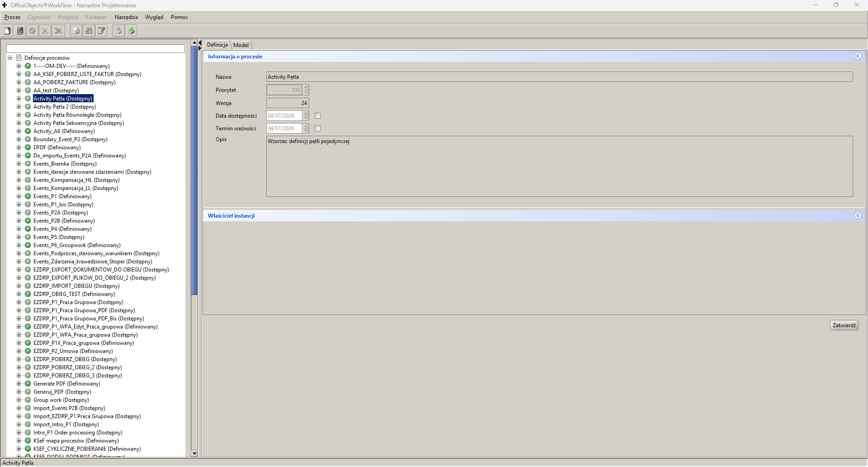This screenshot has height=467, width=868.
Task: Click the Definicje procesów root document icon
Action: coord(19,58)
